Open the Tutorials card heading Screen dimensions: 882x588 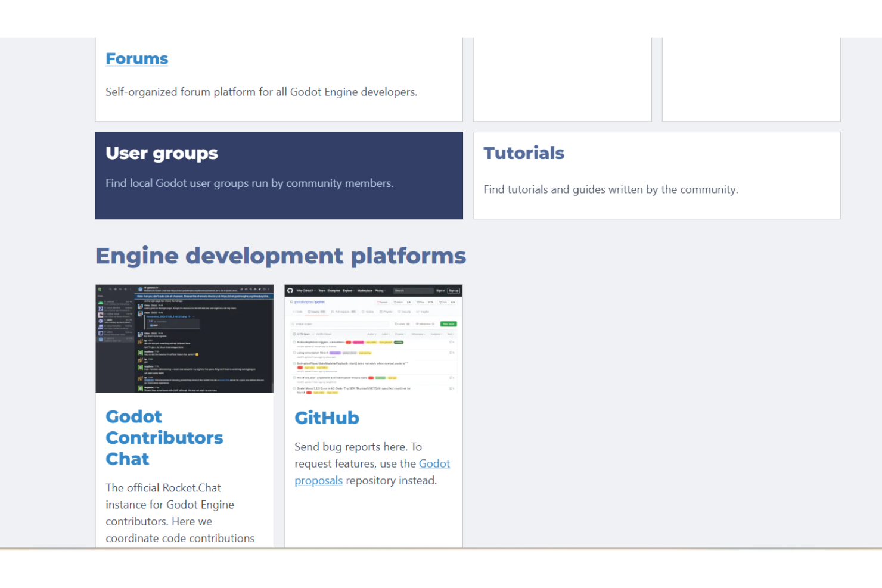523,153
